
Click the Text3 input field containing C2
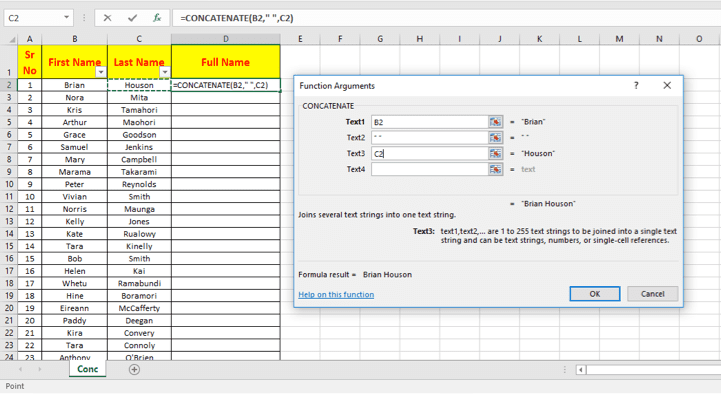pyautogui.click(x=429, y=153)
